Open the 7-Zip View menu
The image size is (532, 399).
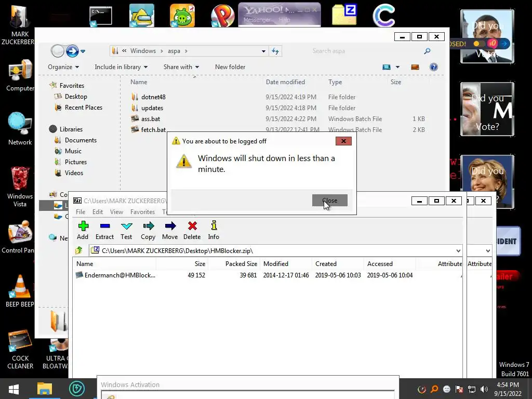coord(116,212)
